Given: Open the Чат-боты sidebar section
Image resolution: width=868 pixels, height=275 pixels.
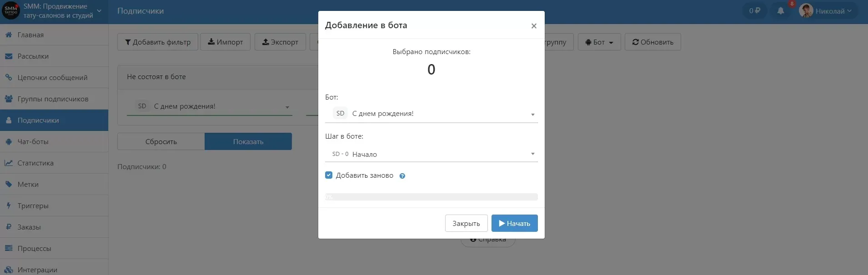Looking at the screenshot, I should [54, 141].
